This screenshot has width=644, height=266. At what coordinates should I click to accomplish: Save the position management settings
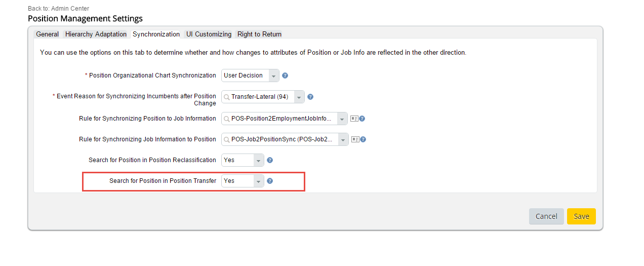[x=581, y=216]
